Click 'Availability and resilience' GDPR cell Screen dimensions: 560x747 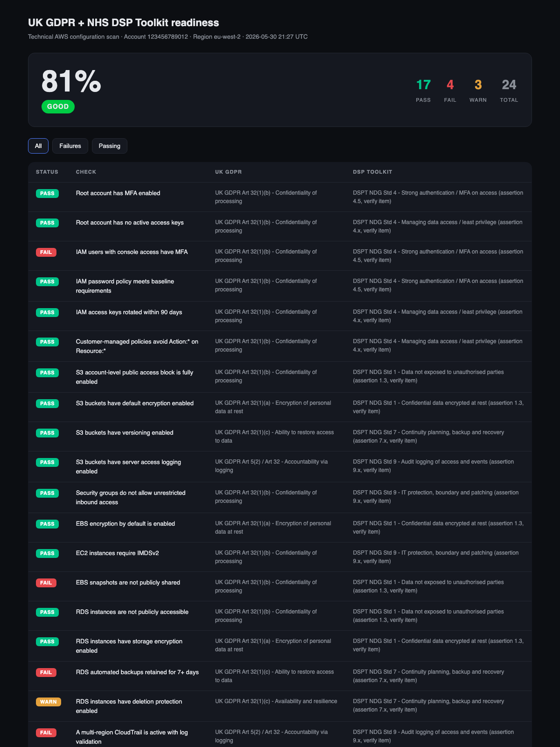tap(276, 701)
